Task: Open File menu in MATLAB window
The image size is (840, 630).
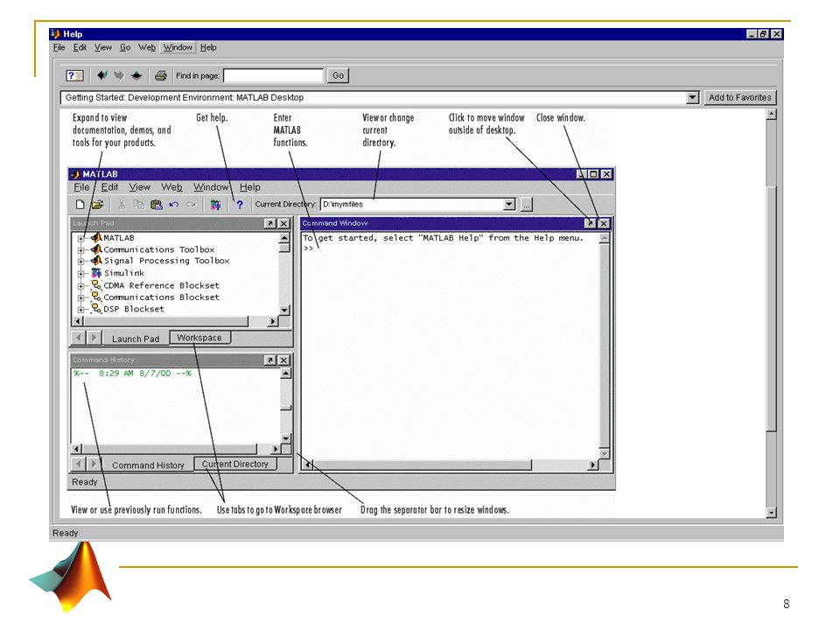Action: [81, 187]
